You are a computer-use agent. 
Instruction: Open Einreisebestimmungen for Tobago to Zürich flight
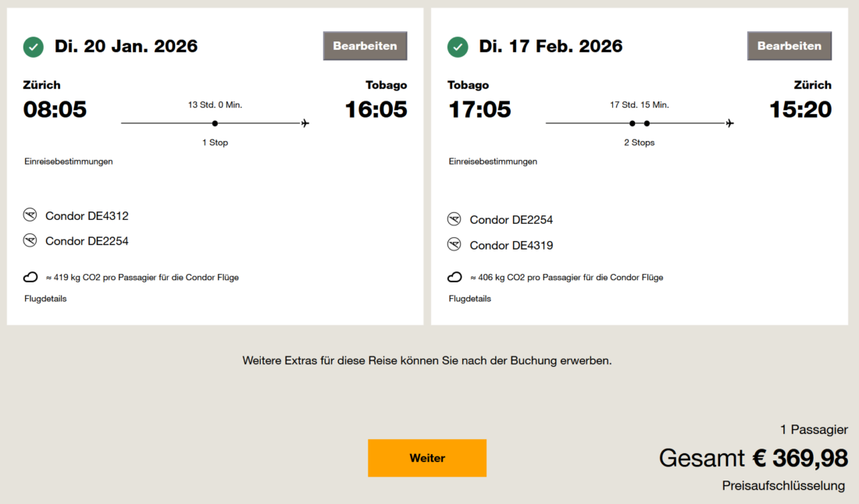(493, 161)
